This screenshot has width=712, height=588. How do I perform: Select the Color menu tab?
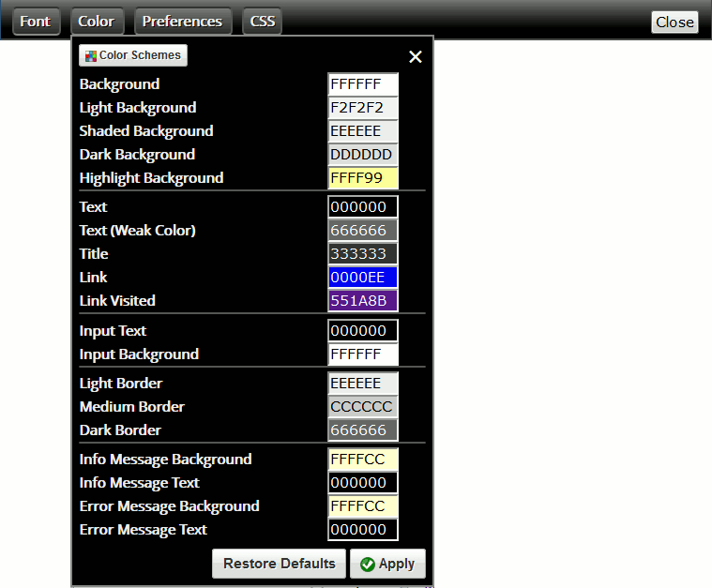(96, 22)
